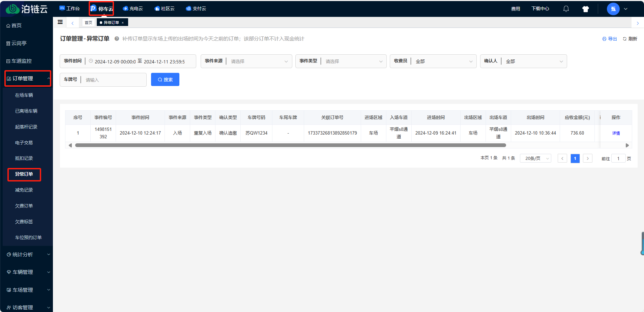Click the notification bell icon
Viewport: 644px width, 312px height.
point(566,9)
